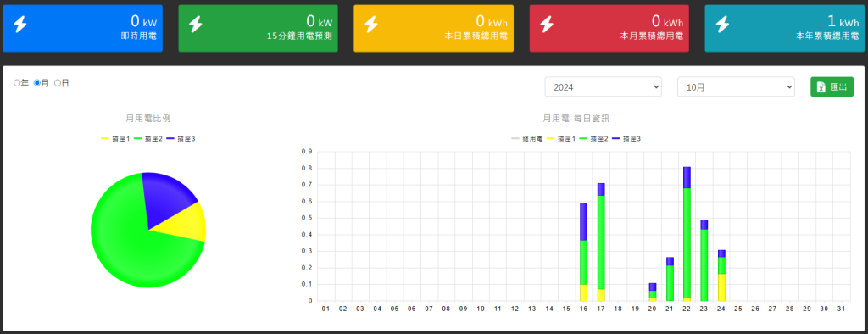Click the 01 label on the x-axis
868x334 pixels.
click(x=325, y=309)
